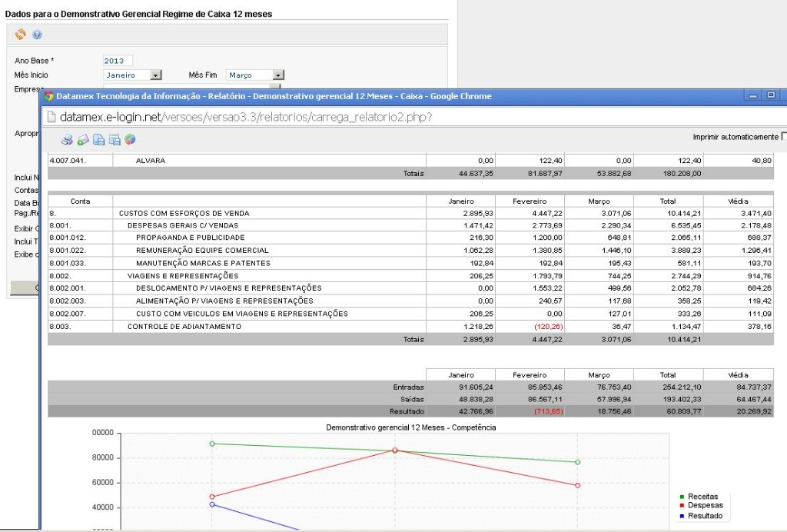Toggle Imprimir automaticamente checkbox
The image size is (787, 532).
784,137
